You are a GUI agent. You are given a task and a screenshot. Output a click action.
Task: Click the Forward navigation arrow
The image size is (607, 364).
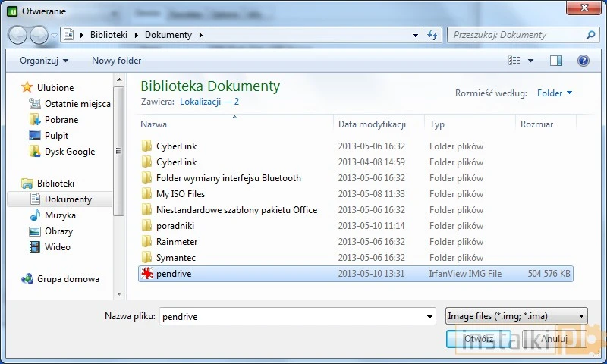[39, 36]
